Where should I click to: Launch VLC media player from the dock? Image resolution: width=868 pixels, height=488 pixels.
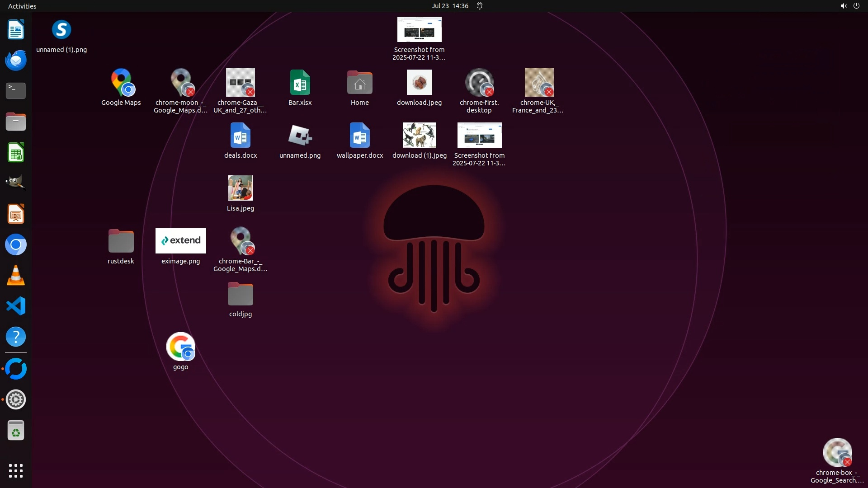[x=16, y=276]
